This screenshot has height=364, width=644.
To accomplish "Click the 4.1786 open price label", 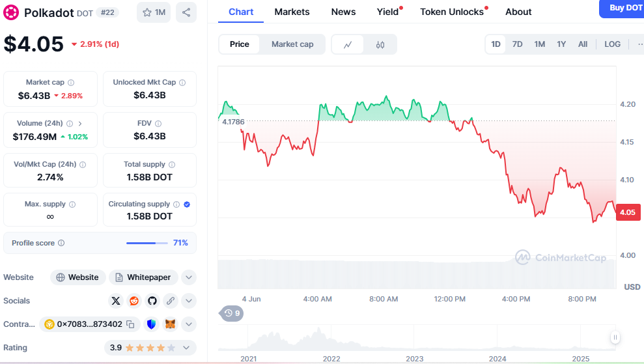I will tap(233, 122).
